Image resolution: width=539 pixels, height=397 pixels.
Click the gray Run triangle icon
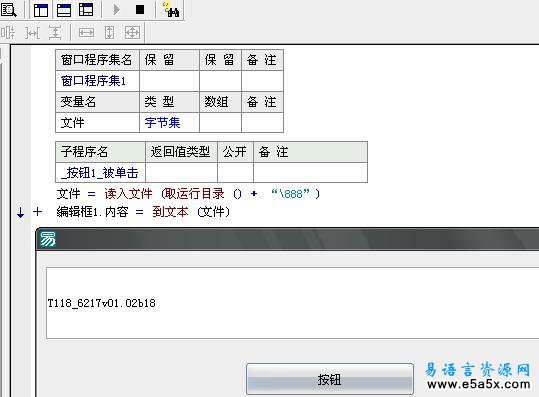[117, 10]
